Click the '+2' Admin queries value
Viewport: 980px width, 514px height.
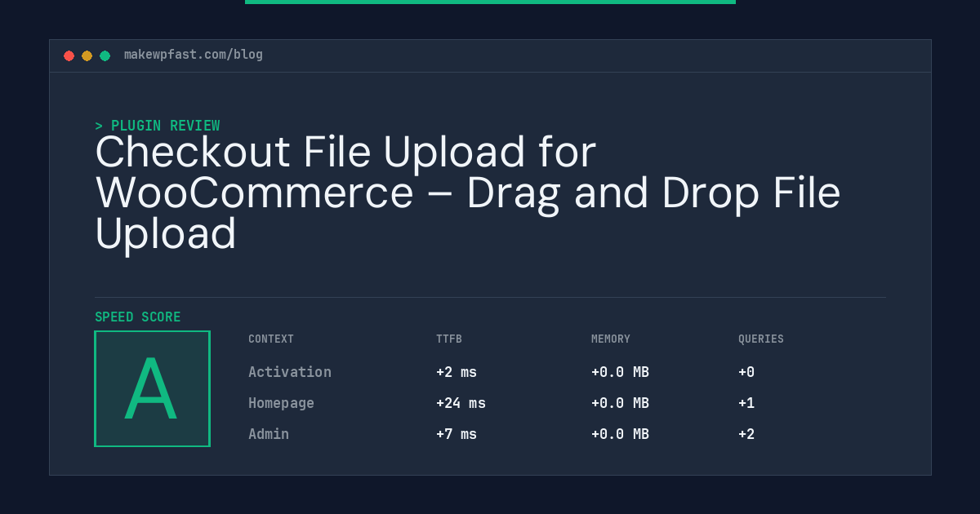[746, 434]
